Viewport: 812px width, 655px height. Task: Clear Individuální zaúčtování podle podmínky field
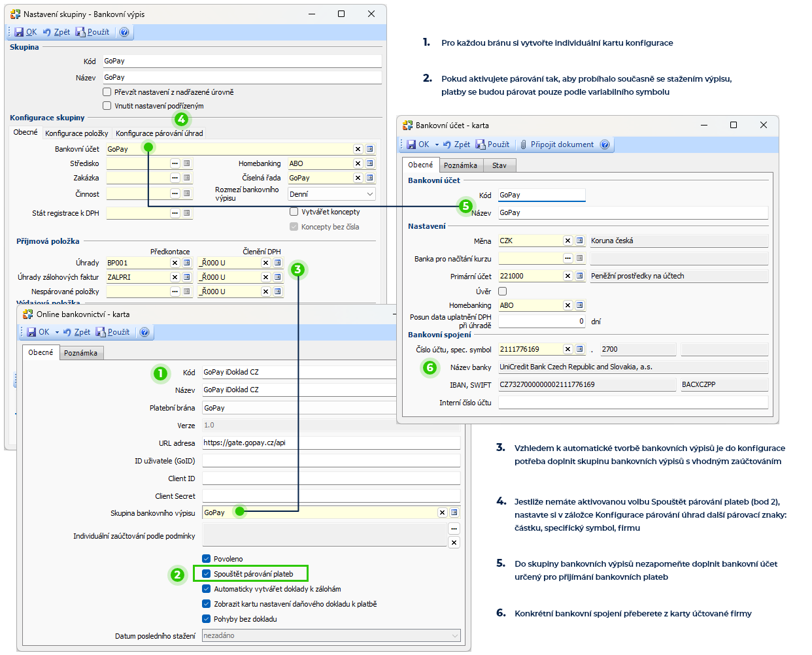pyautogui.click(x=454, y=543)
